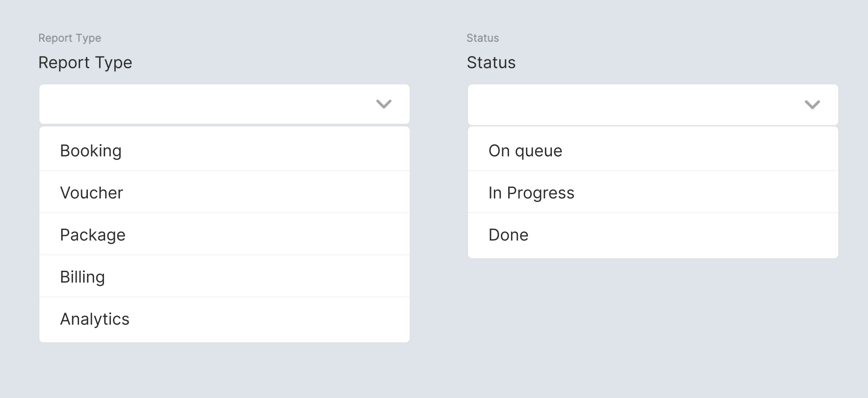Screen dimensions: 868x398
Task: Click the large Status field label
Action: click(491, 62)
